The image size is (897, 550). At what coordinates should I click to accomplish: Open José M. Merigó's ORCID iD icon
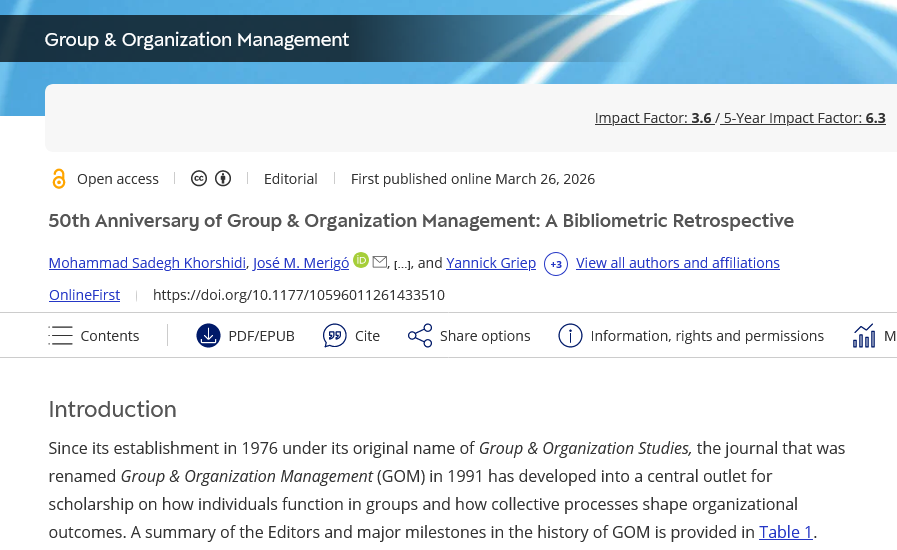point(360,260)
